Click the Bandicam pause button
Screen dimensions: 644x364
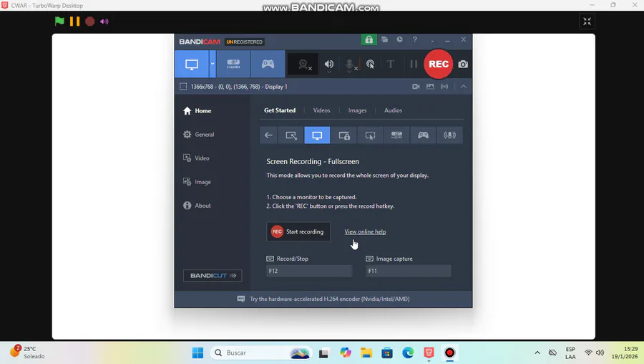(x=414, y=64)
